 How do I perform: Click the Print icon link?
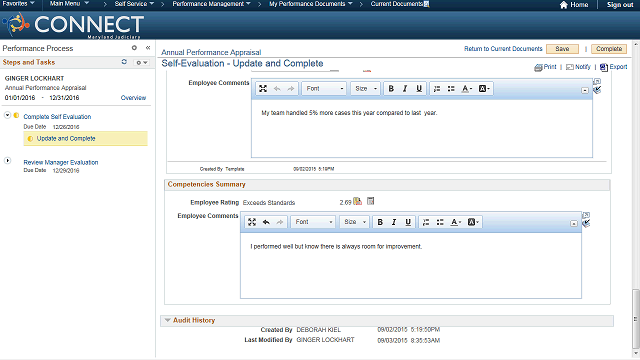[x=545, y=67]
